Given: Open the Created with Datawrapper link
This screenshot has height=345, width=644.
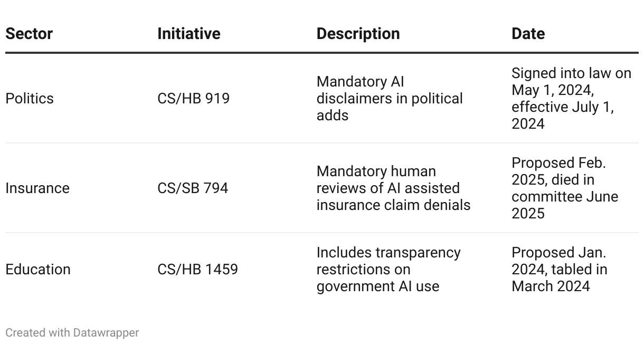Looking at the screenshot, I should 72,333.
